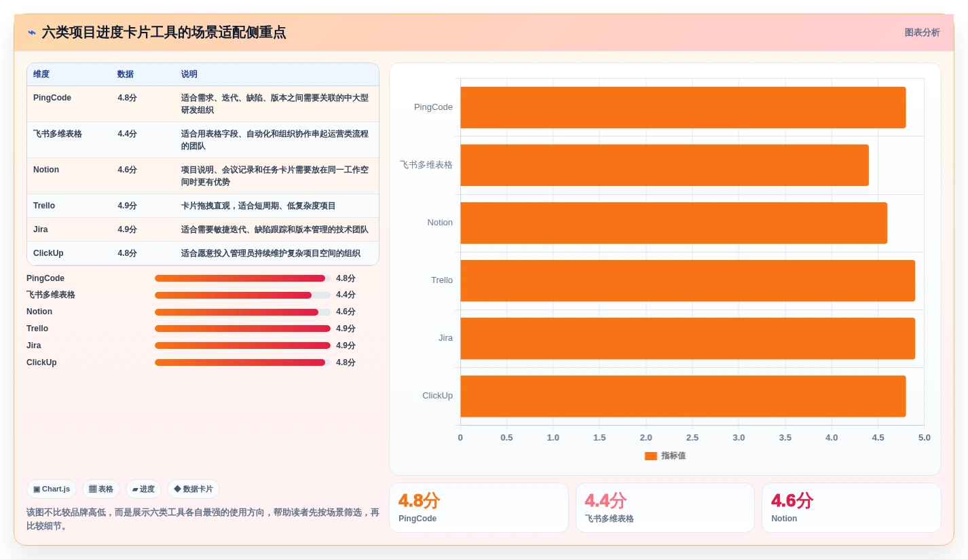Toggle the 指标值 legend swatch
Screen dimensions: 968x560
pyautogui.click(x=650, y=456)
